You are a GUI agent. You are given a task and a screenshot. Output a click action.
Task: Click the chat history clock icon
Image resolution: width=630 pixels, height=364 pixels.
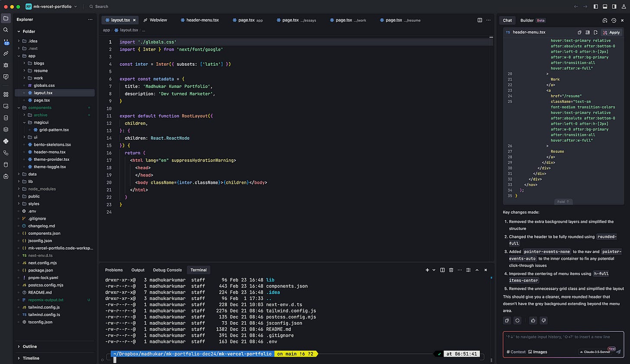(x=614, y=20)
